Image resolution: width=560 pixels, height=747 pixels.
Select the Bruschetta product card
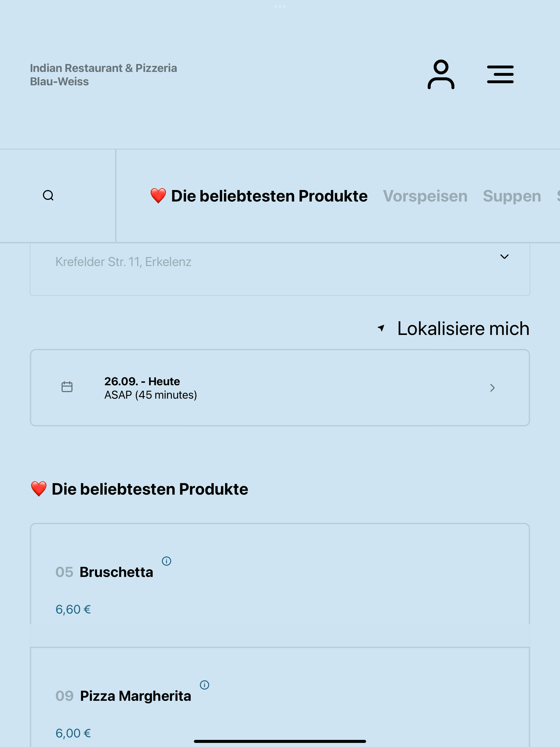click(280, 585)
